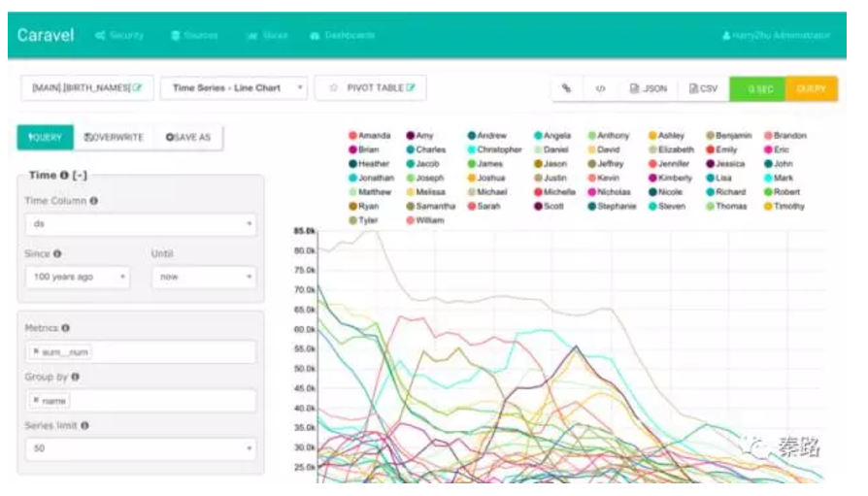The height and width of the screenshot is (496, 868).
Task: Toggle the Elizabeth series in legend
Action: click(671, 150)
